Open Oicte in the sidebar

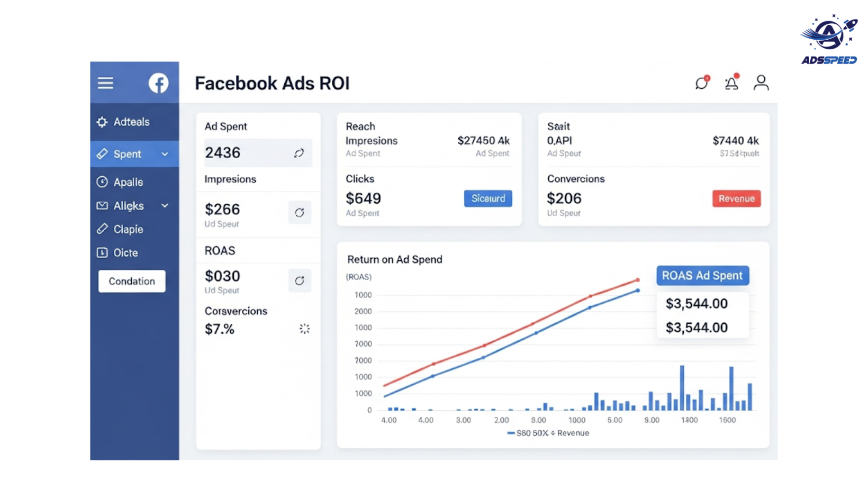click(125, 253)
